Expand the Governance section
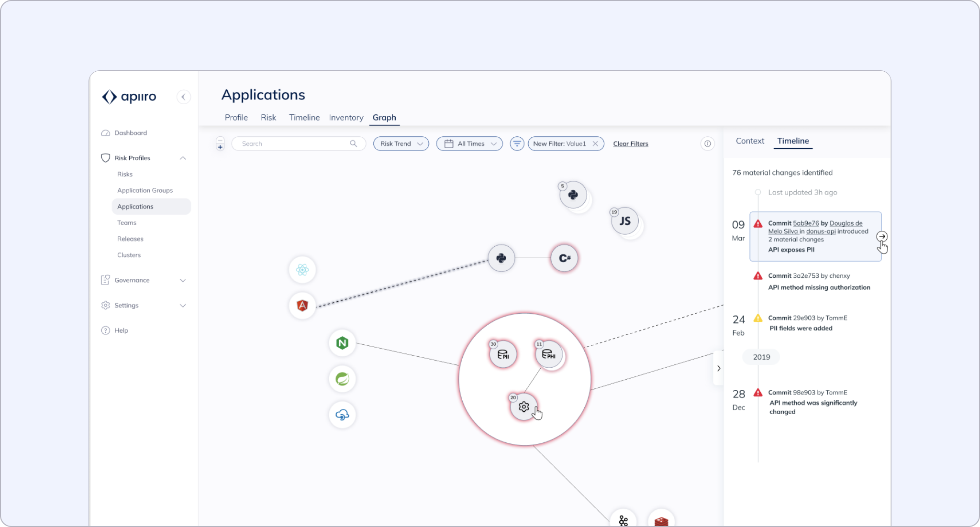The height and width of the screenshot is (527, 980). 183,280
